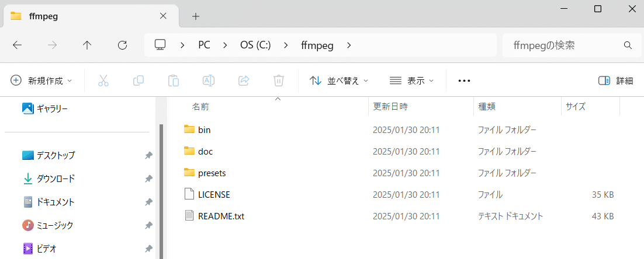Click the bin folder icon

189,129
